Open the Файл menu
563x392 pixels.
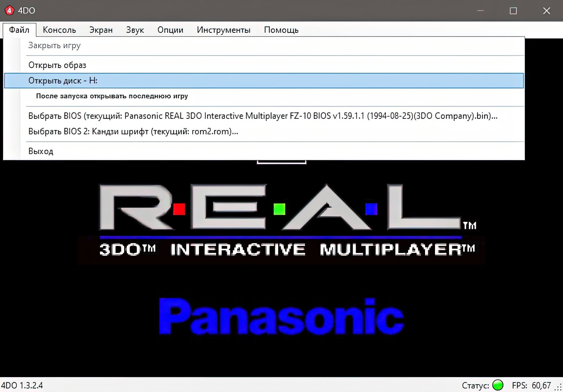tap(19, 30)
